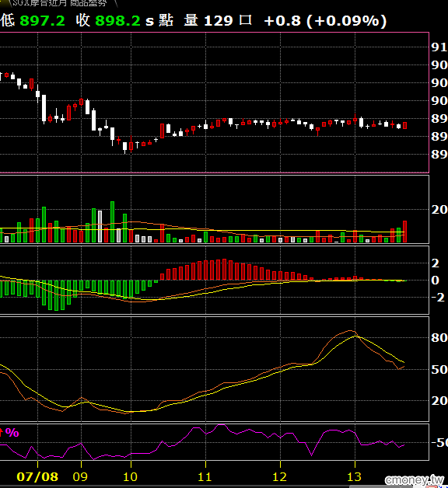
Task: Click the last red candlestick on price chart
Action: tap(404, 125)
